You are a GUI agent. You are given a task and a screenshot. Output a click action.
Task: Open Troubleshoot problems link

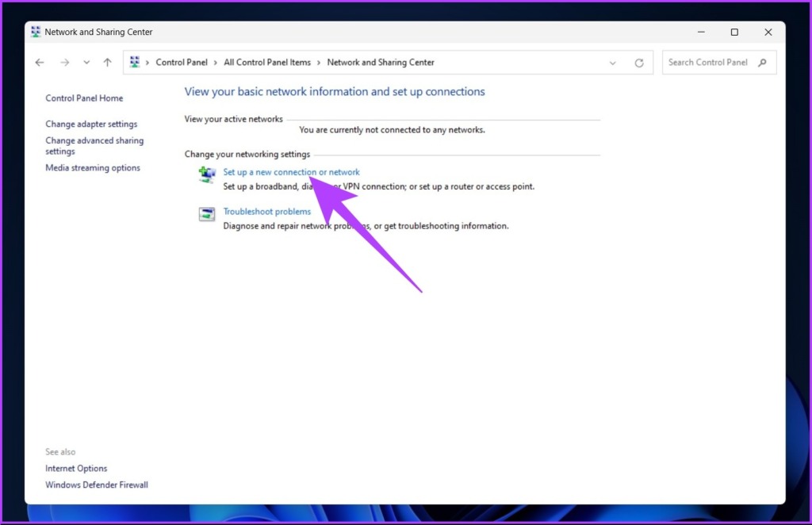[266, 212]
